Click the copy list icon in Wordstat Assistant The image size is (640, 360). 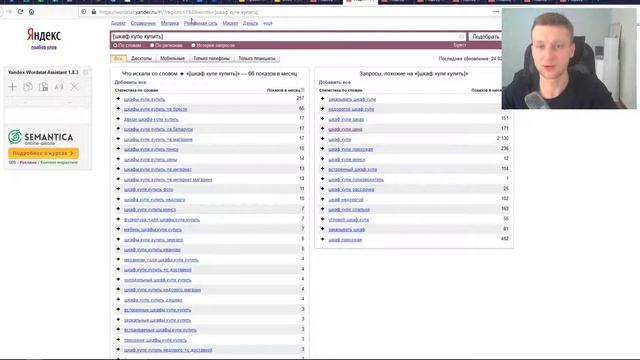(x=28, y=87)
